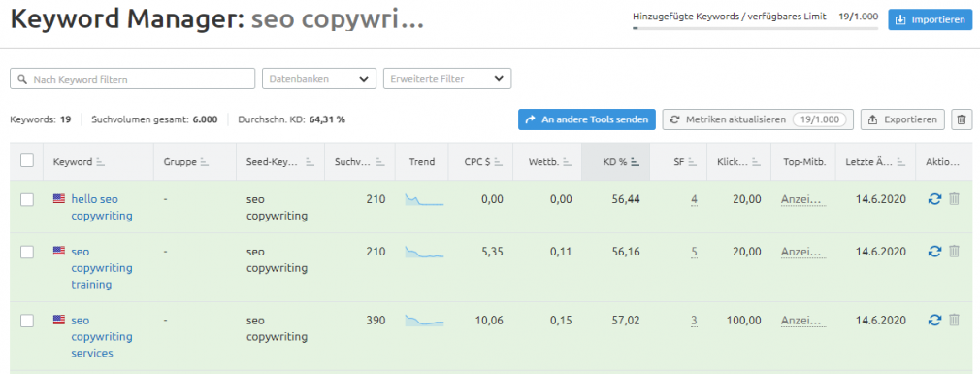Open the Erweiterte Filter dropdown

click(447, 79)
